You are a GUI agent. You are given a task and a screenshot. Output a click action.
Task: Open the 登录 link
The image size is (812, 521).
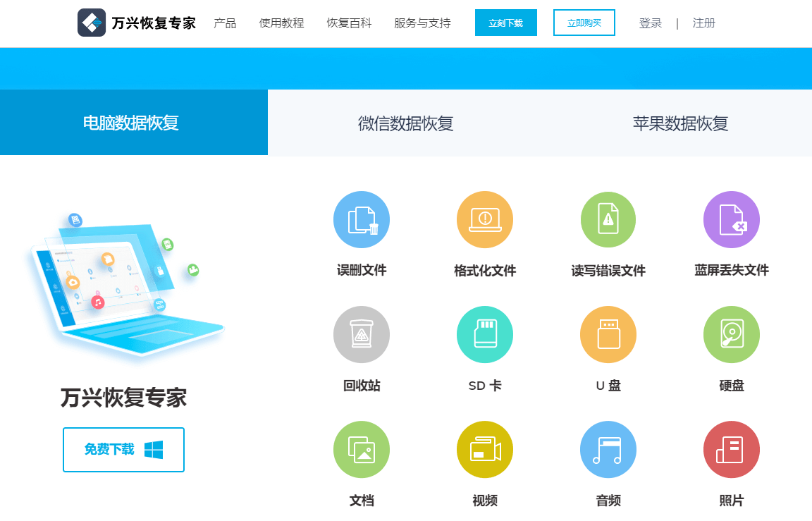(x=651, y=23)
